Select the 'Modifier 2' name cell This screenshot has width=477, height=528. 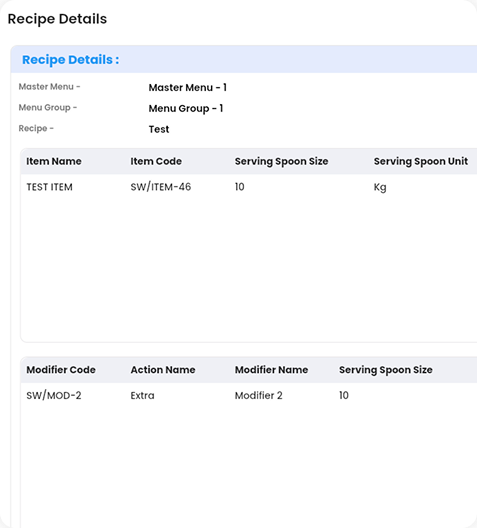coord(259,395)
